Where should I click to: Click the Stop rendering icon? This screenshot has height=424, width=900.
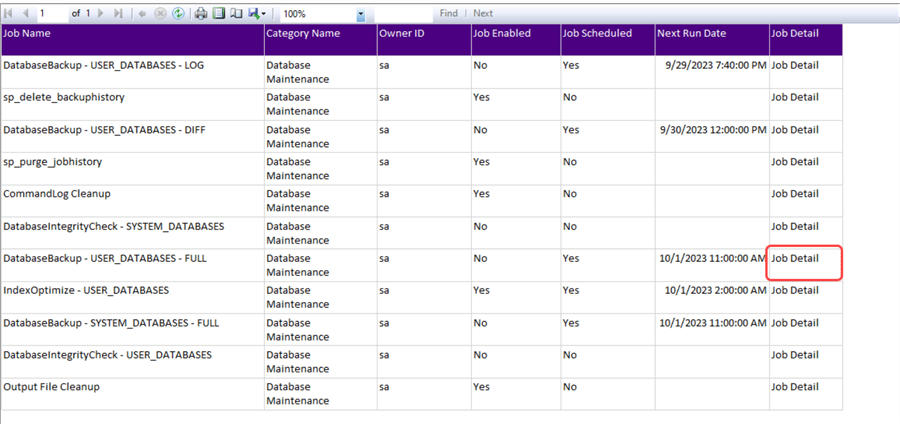(160, 13)
